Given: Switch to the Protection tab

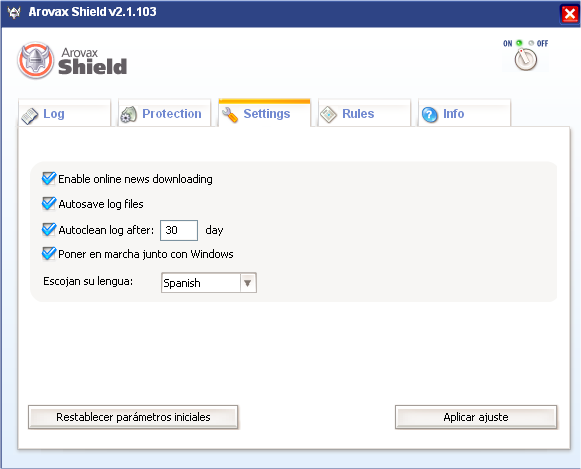Looking at the screenshot, I should point(165,113).
